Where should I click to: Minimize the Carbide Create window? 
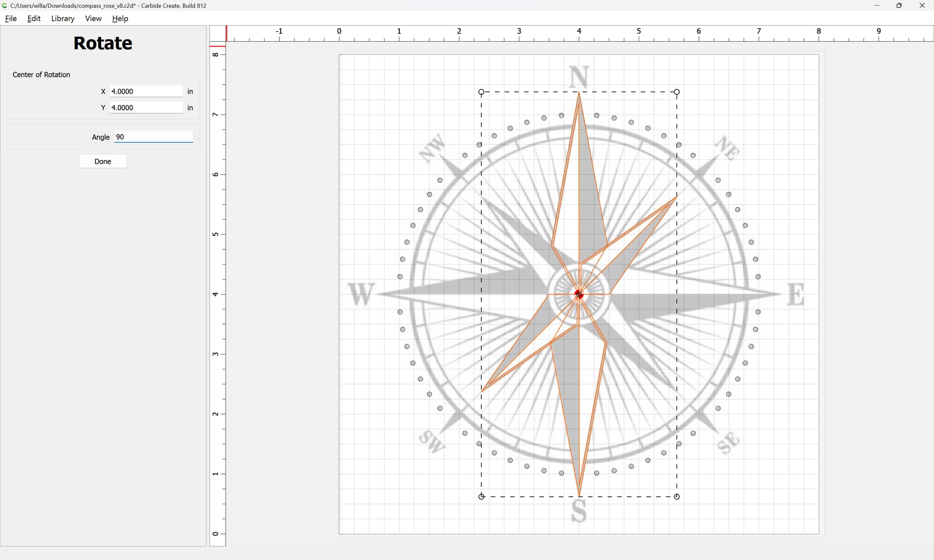877,6
